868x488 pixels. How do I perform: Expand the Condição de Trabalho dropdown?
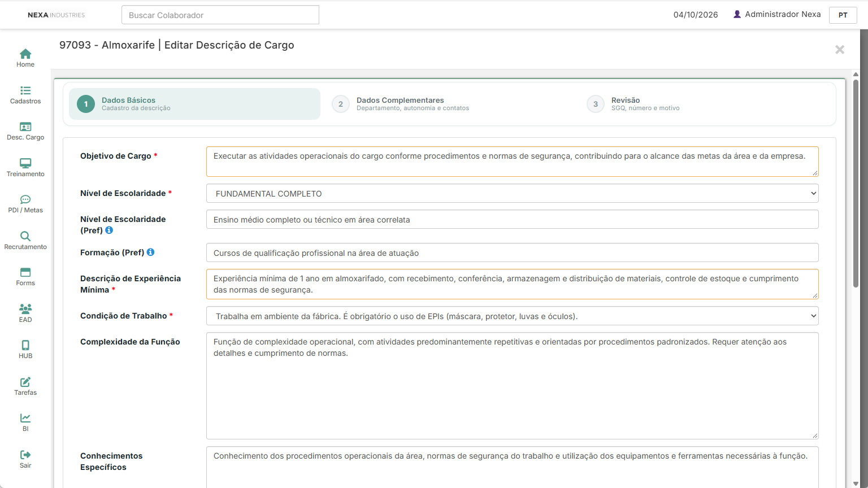point(513,316)
